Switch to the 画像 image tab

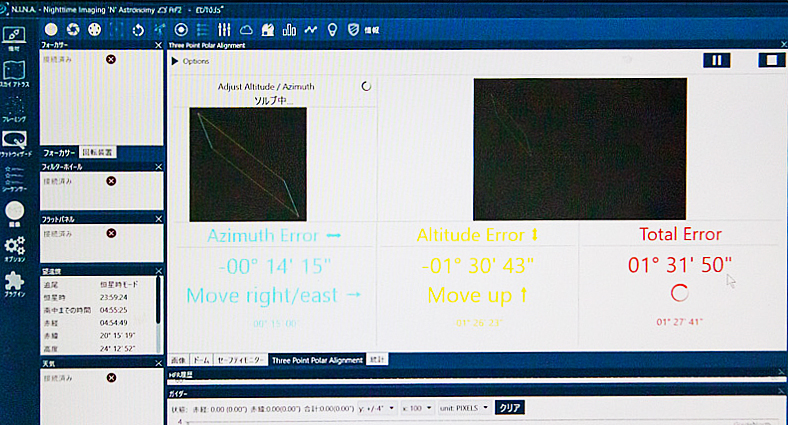point(178,360)
